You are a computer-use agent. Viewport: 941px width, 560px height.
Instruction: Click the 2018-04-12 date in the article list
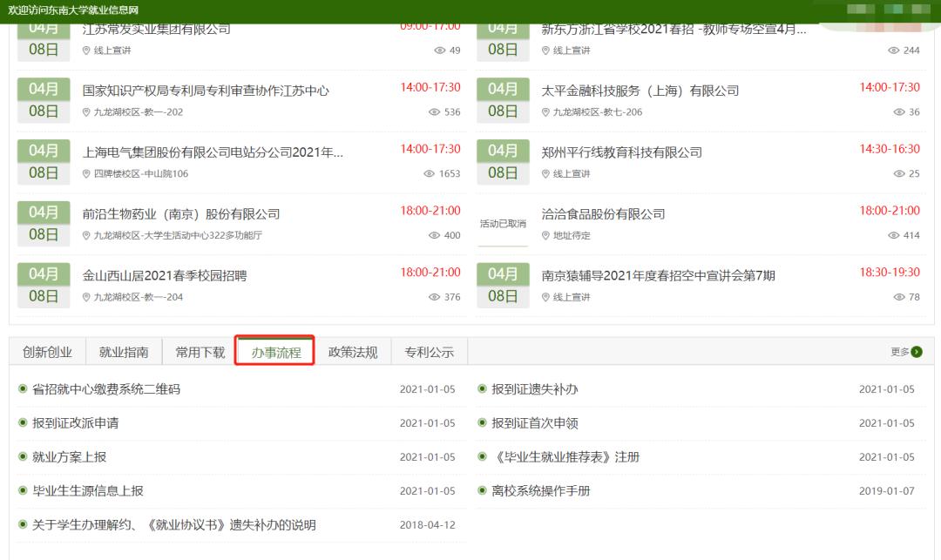click(x=427, y=525)
